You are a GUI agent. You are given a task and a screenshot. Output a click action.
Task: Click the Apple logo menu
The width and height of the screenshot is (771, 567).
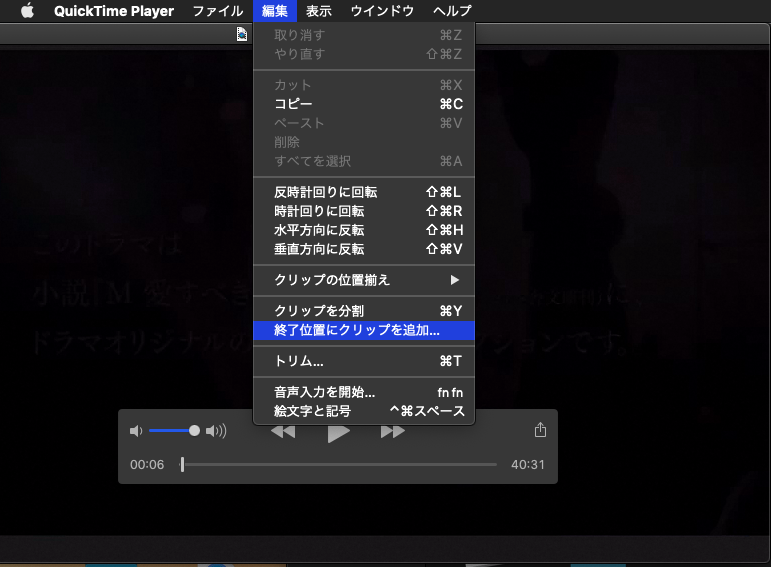point(27,11)
